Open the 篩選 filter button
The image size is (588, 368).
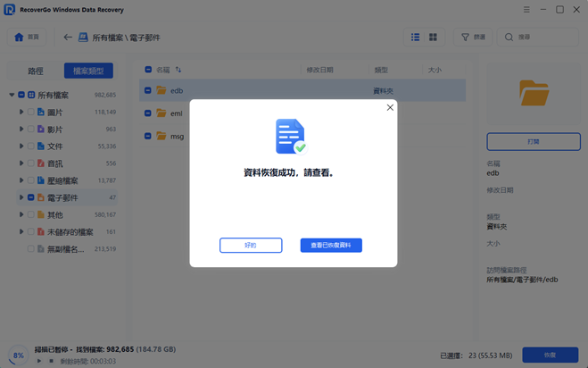473,38
